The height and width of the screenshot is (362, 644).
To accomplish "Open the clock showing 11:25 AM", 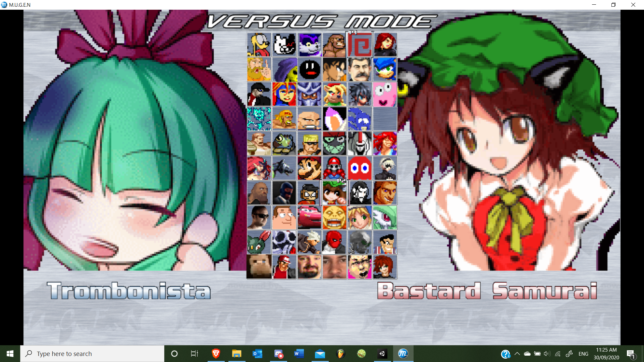I will (x=606, y=354).
